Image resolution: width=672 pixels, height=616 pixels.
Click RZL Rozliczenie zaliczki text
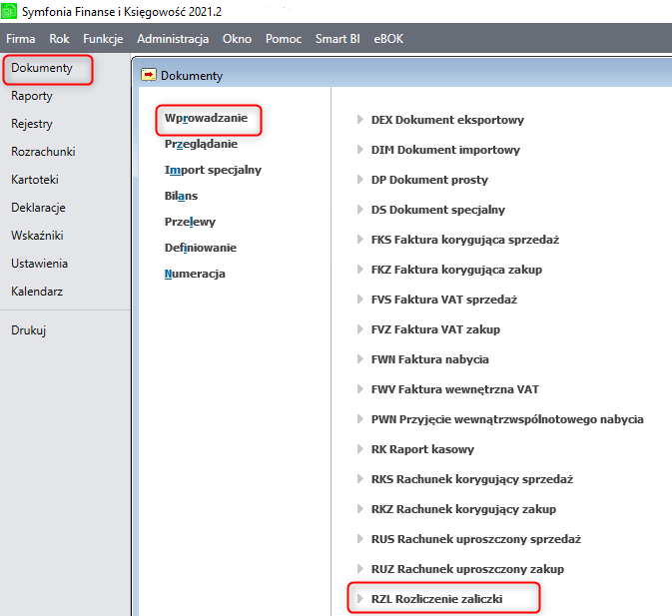click(x=436, y=599)
